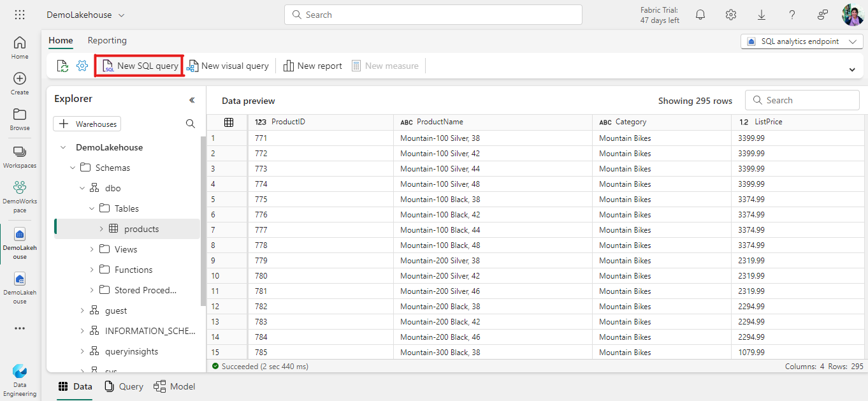868x401 pixels.
Task: Switch to the Reporting ribbon tab
Action: coord(107,40)
